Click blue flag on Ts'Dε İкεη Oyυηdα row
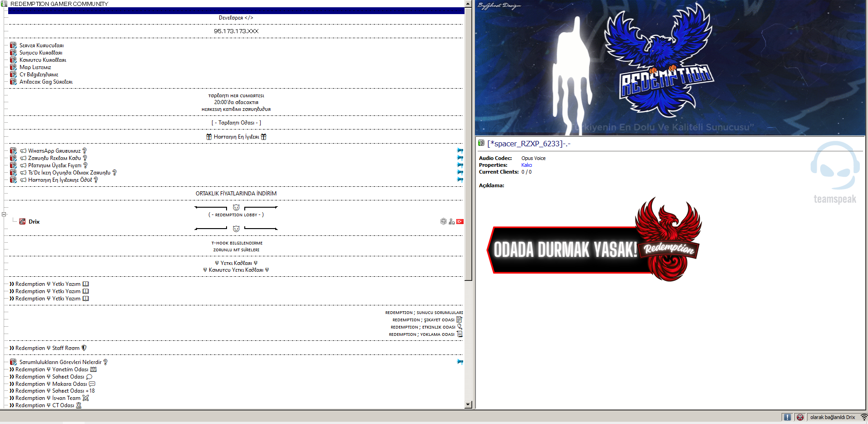Screen dimensions: 868x424 [x=460, y=173]
